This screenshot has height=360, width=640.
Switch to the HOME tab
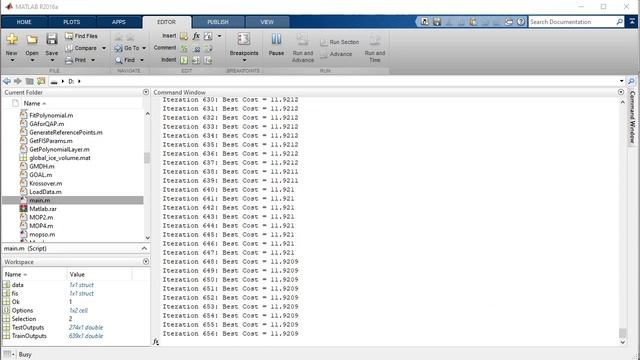pos(24,22)
